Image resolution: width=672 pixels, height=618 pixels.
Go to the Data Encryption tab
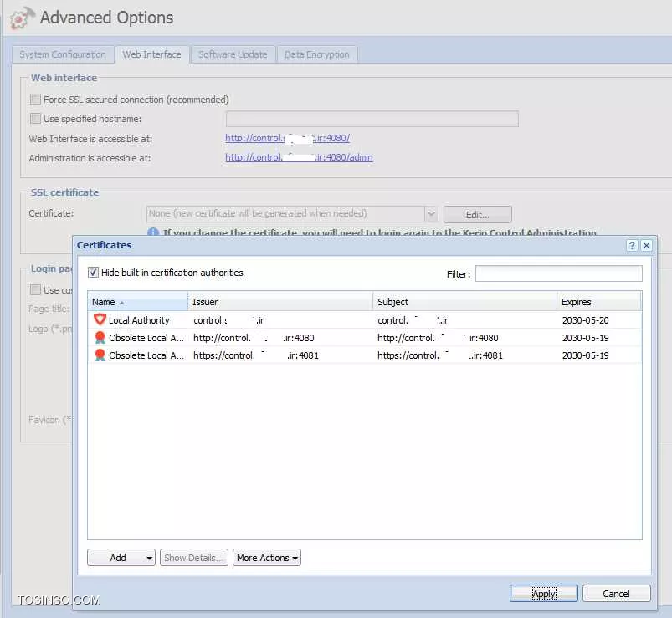(316, 54)
